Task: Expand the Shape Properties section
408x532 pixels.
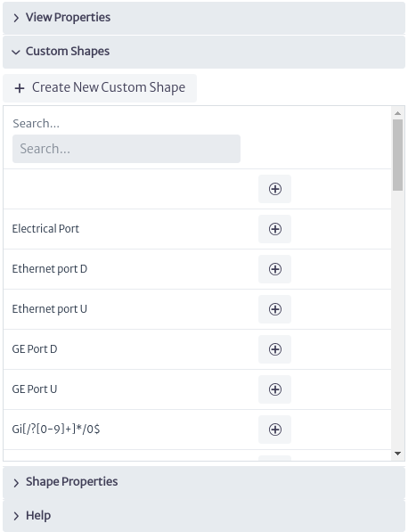Action: [204, 482]
